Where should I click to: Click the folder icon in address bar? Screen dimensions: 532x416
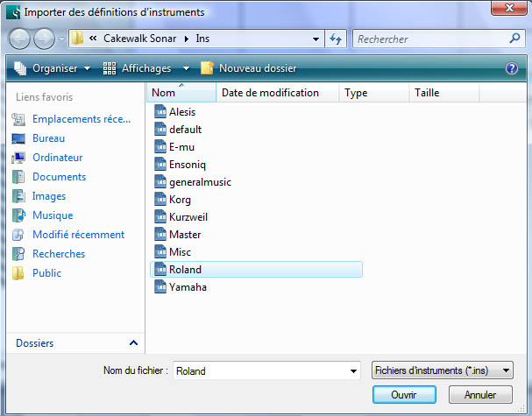point(77,38)
